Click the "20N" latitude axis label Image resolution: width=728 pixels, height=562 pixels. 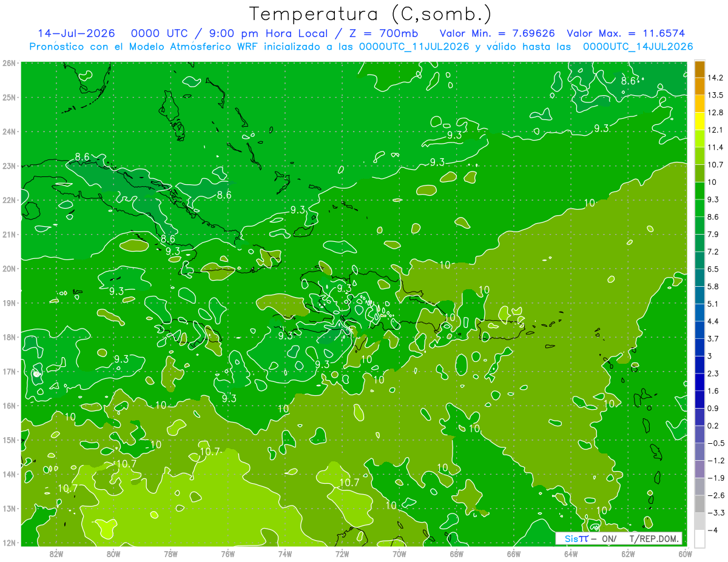9,269
